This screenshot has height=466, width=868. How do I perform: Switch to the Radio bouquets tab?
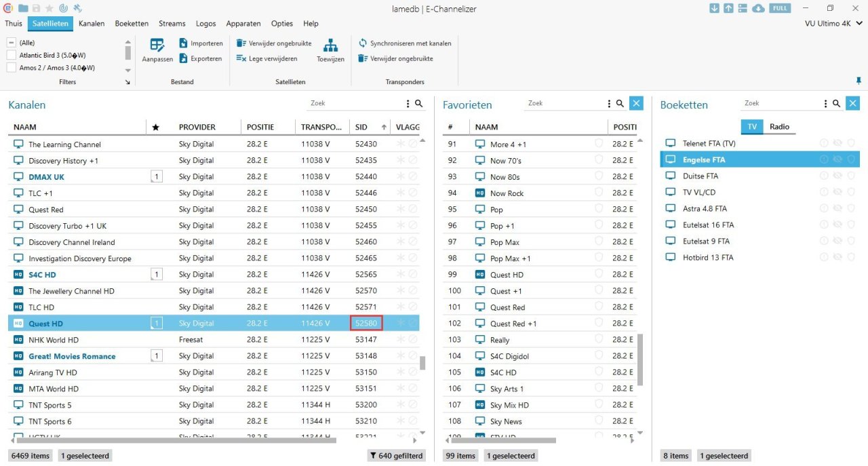[x=779, y=127]
